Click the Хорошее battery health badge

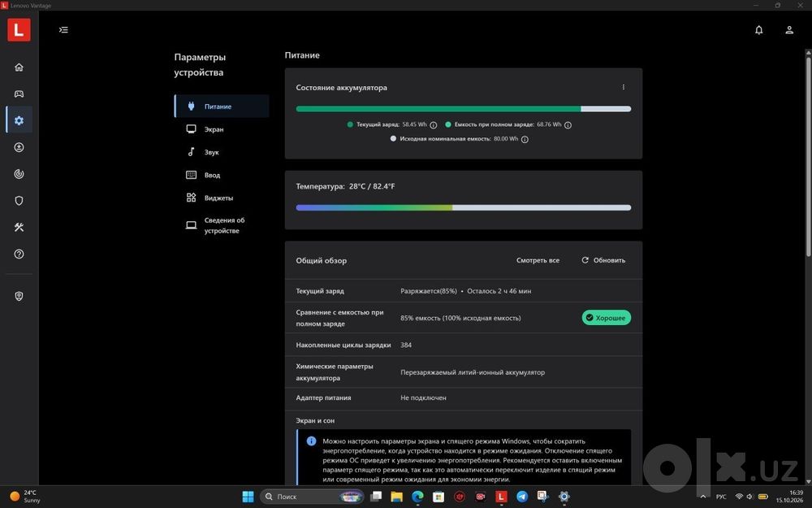[607, 318]
